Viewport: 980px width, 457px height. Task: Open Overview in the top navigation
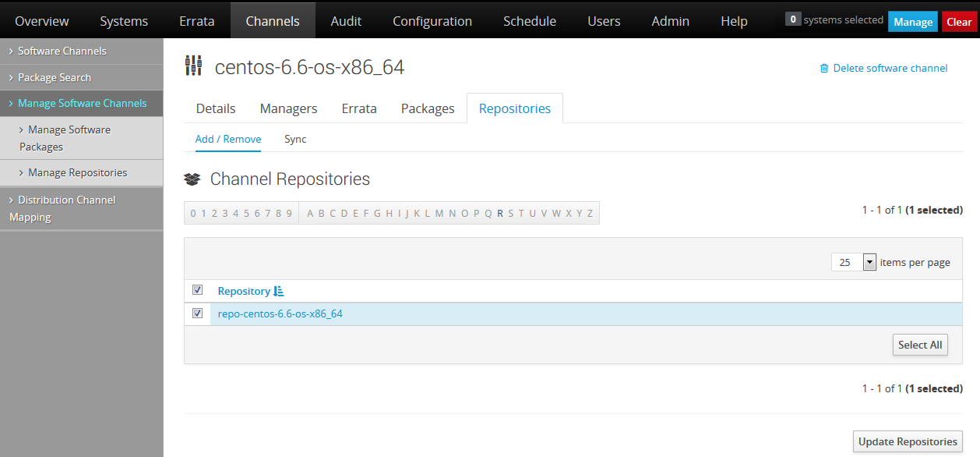point(42,21)
